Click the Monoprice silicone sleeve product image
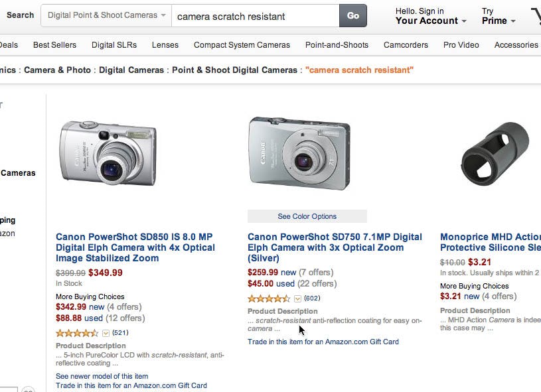Viewport: 541px width, 392px height. pos(495,153)
